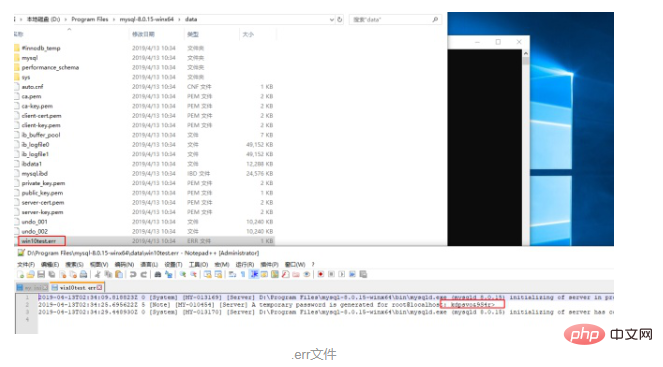
Task: Open the 视图(V) menu
Action: pyautogui.click(x=99, y=264)
